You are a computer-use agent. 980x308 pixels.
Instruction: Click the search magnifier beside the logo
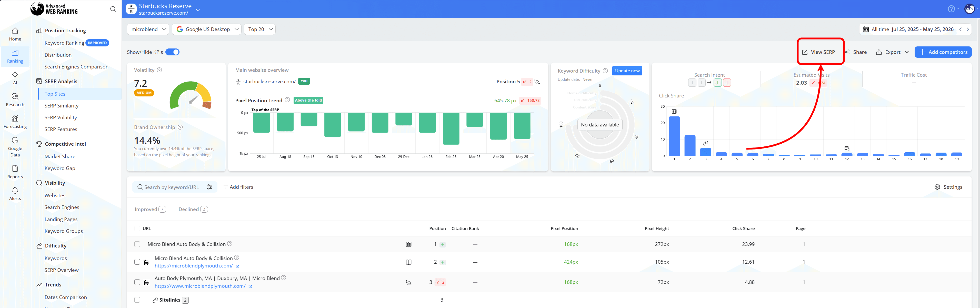tap(113, 9)
